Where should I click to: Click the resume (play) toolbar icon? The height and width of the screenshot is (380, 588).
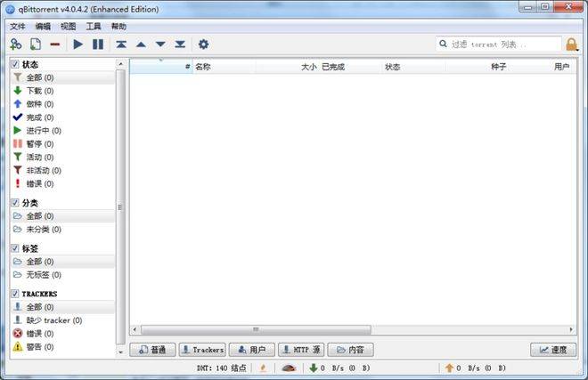click(x=78, y=44)
